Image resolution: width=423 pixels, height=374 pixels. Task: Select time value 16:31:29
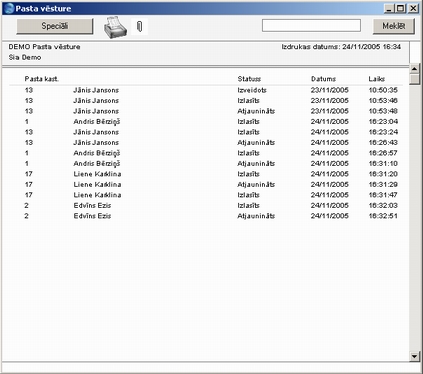pyautogui.click(x=383, y=184)
